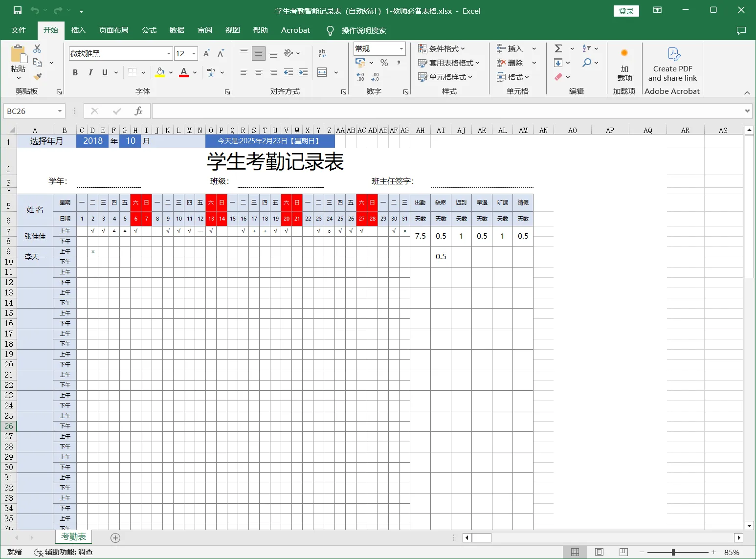Viewport: 756px width, 559px height.
Task: Toggle align text left
Action: (x=244, y=72)
